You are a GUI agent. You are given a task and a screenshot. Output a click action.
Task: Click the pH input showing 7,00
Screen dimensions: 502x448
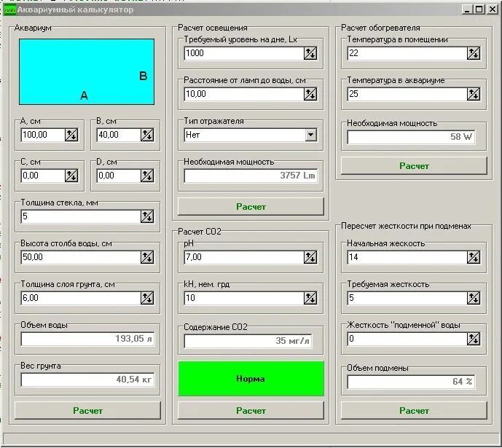point(244,257)
